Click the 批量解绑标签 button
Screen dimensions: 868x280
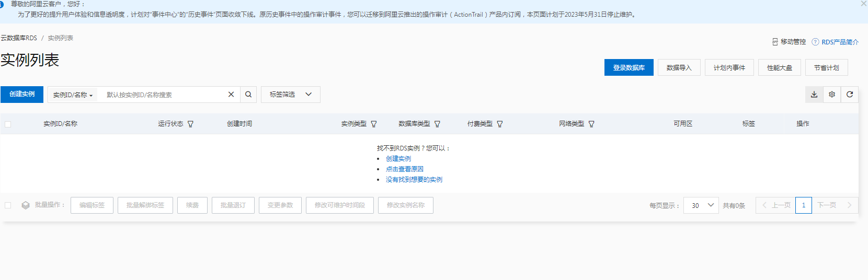[x=145, y=205]
